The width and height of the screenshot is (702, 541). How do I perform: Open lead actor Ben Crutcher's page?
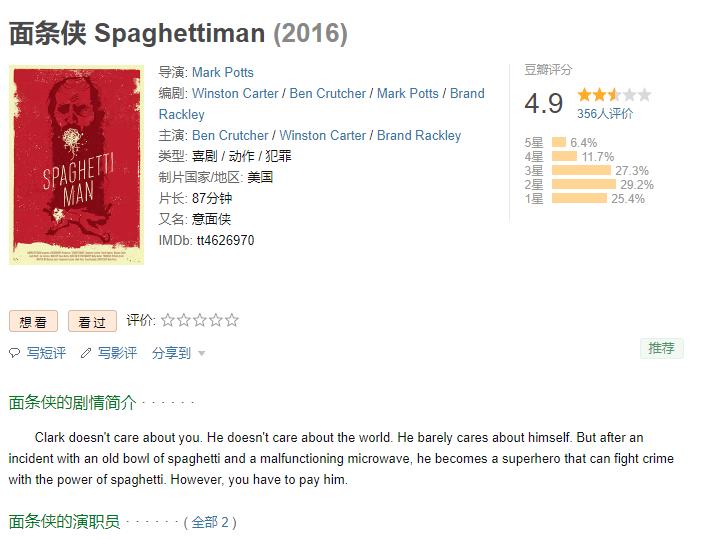[230, 135]
